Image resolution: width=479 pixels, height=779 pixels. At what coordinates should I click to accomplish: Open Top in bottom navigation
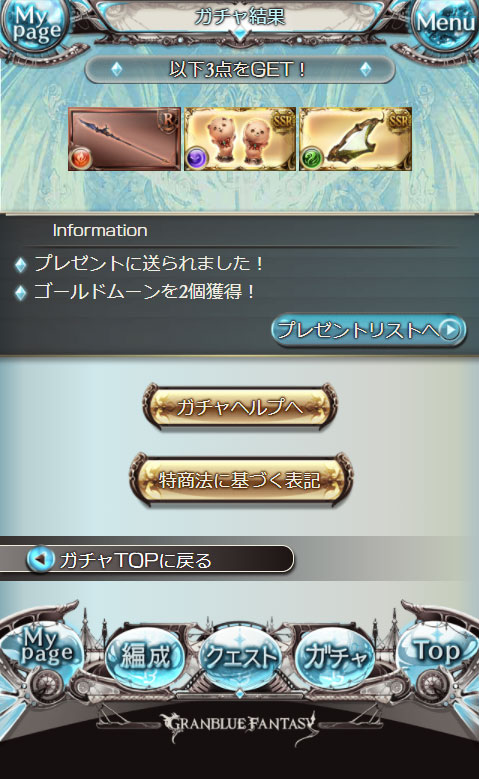tap(437, 651)
